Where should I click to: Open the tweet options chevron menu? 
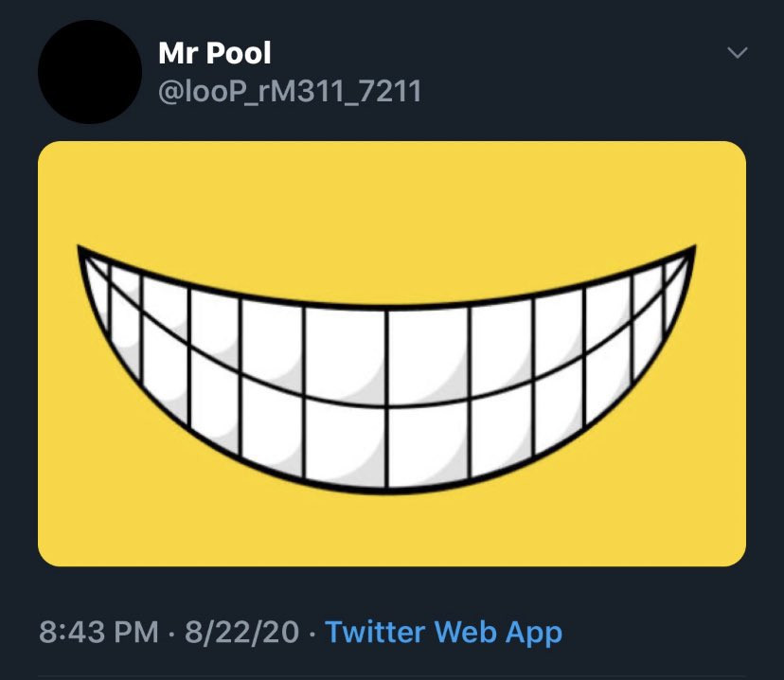pos(737,53)
